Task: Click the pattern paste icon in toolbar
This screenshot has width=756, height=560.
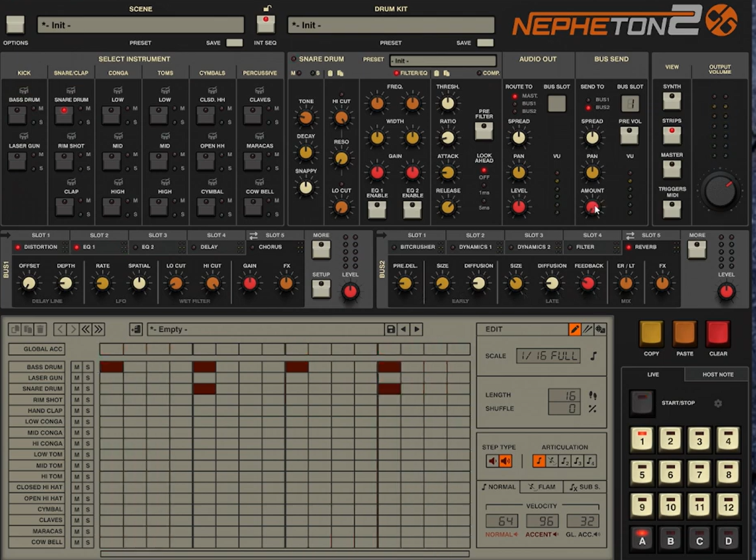Action: click(28, 329)
